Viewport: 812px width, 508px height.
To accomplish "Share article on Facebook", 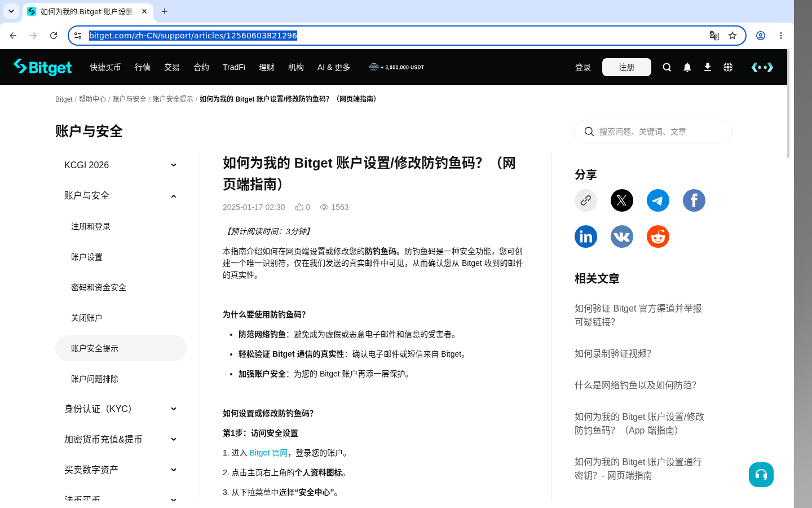I will pyautogui.click(x=694, y=200).
